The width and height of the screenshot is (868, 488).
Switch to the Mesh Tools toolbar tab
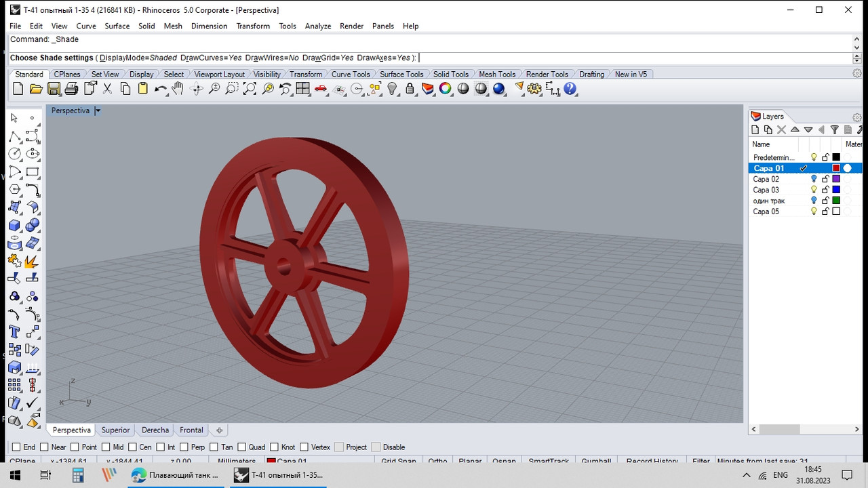[497, 75]
